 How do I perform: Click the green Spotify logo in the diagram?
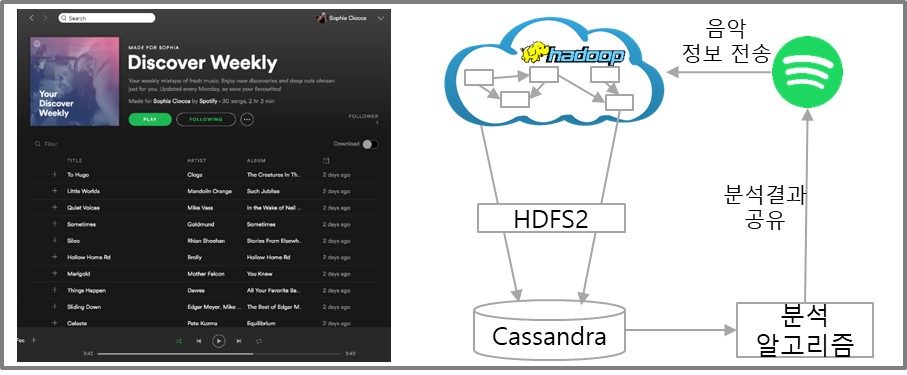pos(808,72)
